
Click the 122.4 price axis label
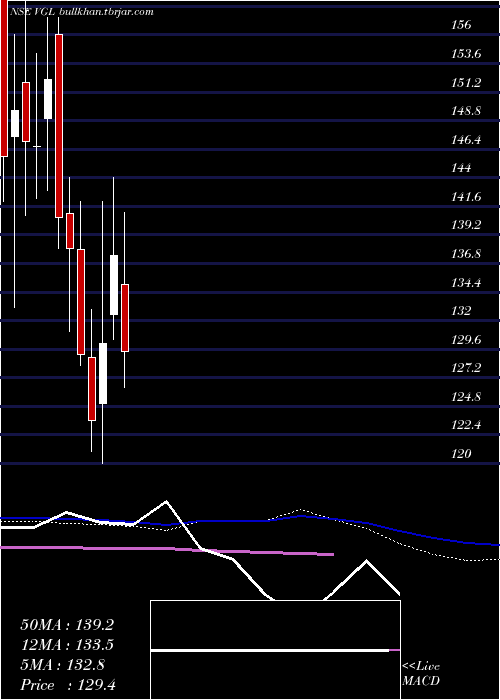[467, 425]
